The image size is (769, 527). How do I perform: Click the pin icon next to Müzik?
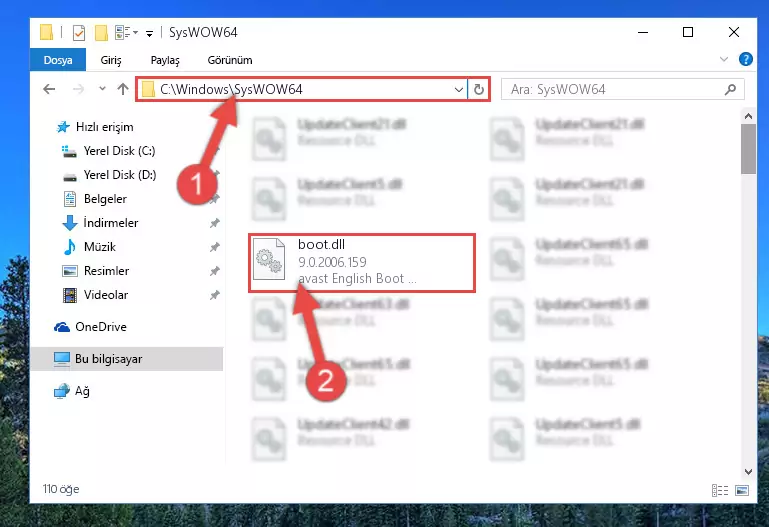214,248
